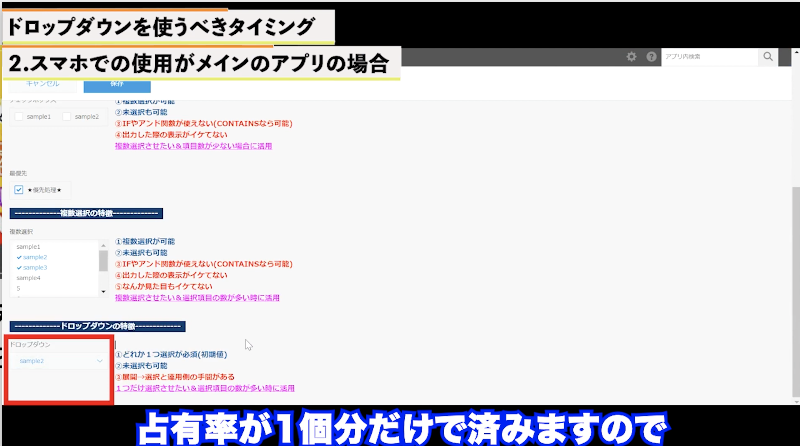800x446 pixels.
Task: Click the help question mark icon
Action: (x=651, y=57)
